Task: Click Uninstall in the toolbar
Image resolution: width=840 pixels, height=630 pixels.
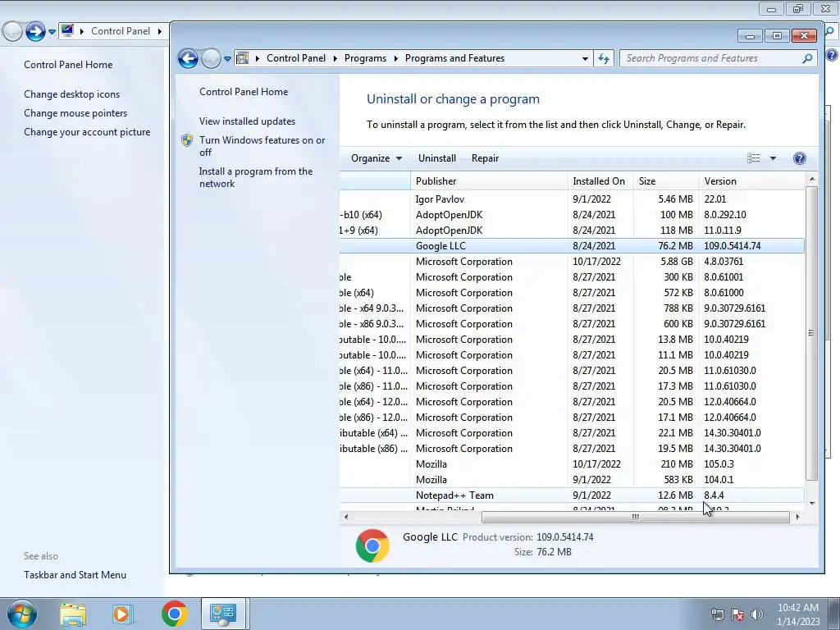Action: pyautogui.click(x=437, y=158)
